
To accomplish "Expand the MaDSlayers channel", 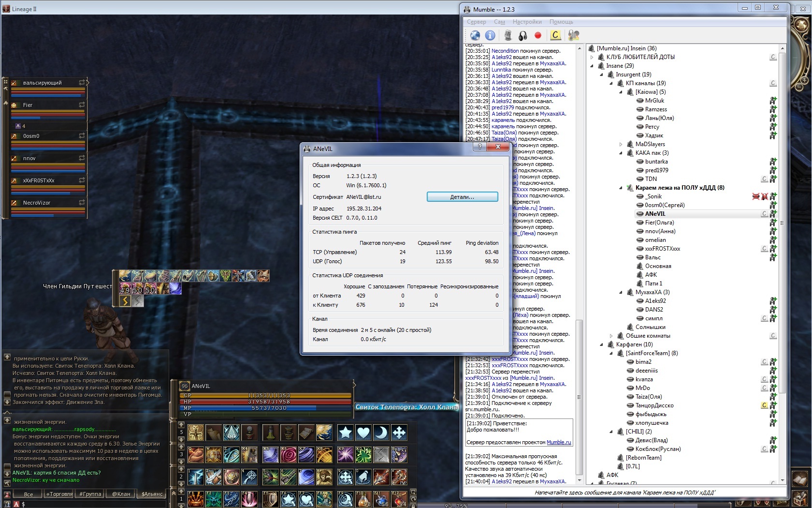I will 621,144.
